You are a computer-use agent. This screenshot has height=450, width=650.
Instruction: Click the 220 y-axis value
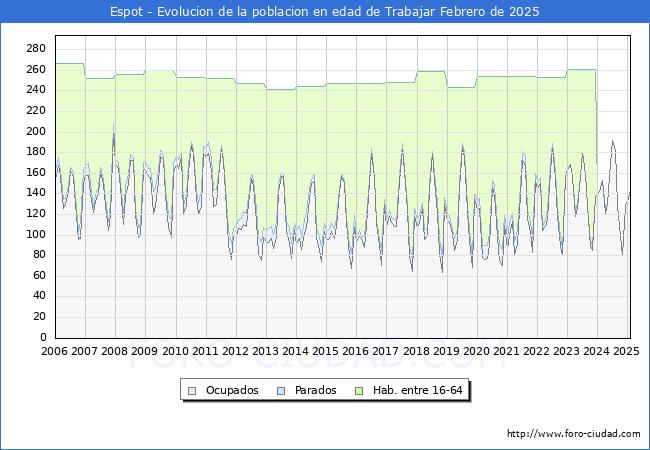[36, 111]
